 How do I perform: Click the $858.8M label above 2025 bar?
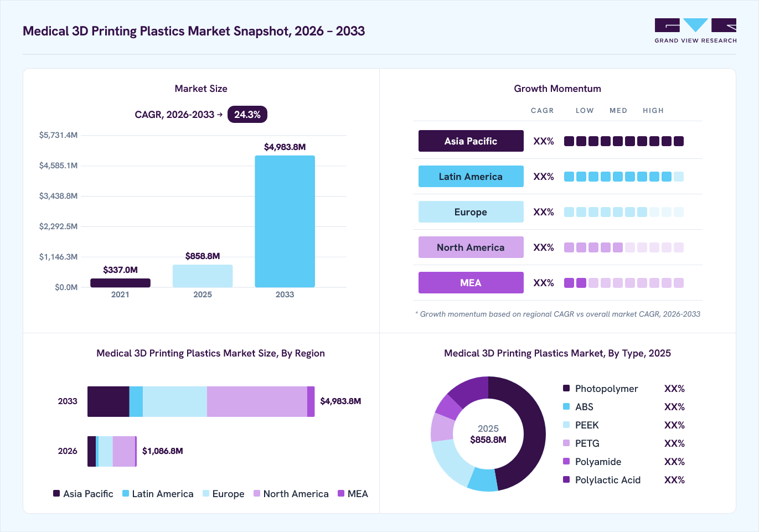(x=203, y=256)
